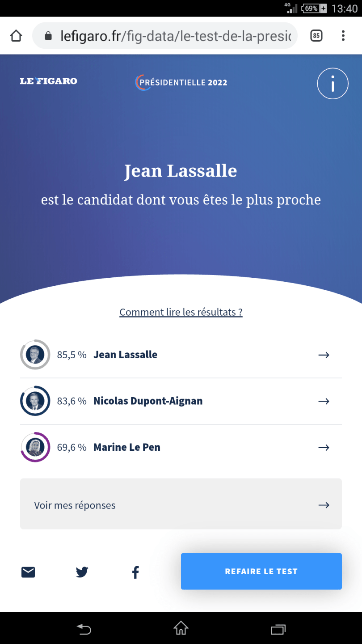Open the browser three-dot menu
Screen dimensions: 362x644
click(343, 36)
